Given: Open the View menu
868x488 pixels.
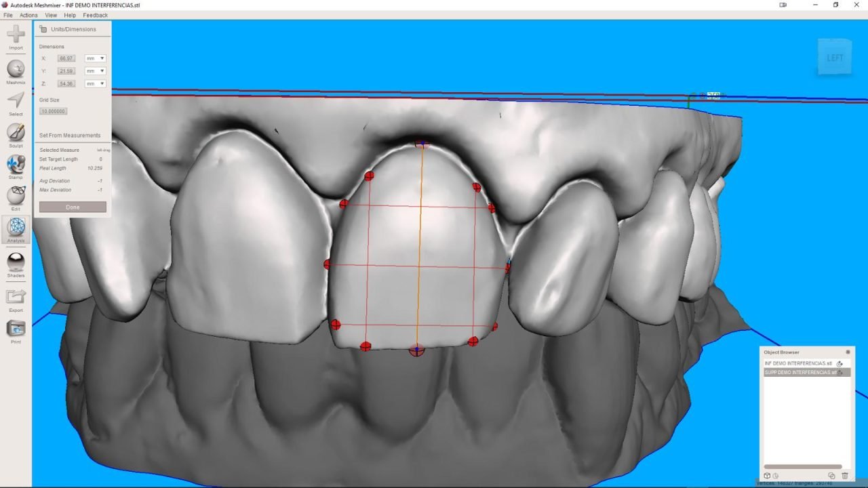Looking at the screenshot, I should click(51, 15).
